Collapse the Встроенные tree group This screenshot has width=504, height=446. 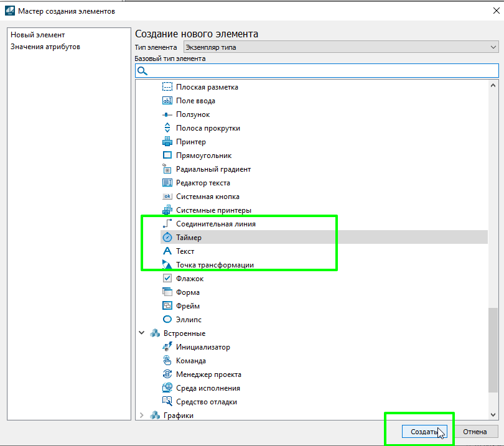click(x=141, y=333)
